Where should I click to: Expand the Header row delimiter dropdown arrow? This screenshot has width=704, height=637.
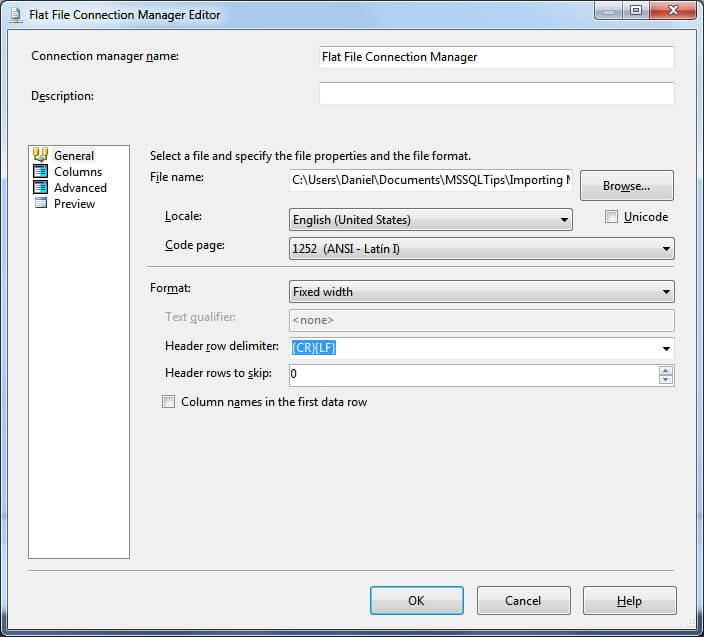[666, 348]
